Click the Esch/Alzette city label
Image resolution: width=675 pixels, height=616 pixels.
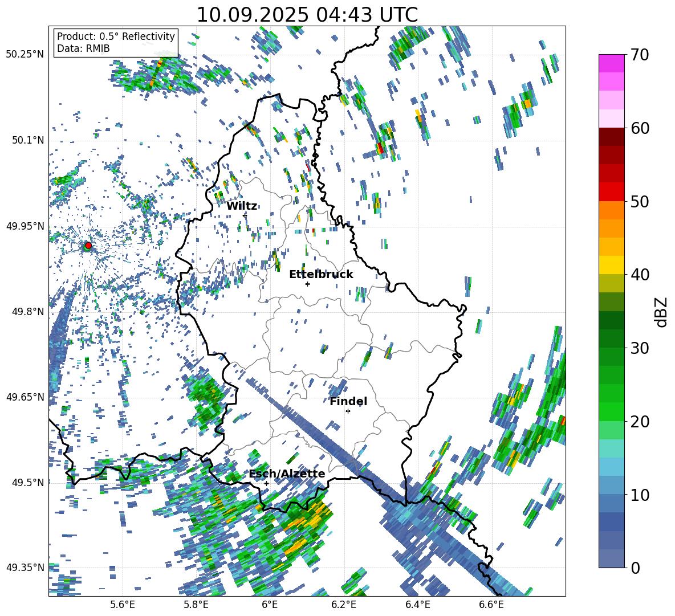(287, 474)
